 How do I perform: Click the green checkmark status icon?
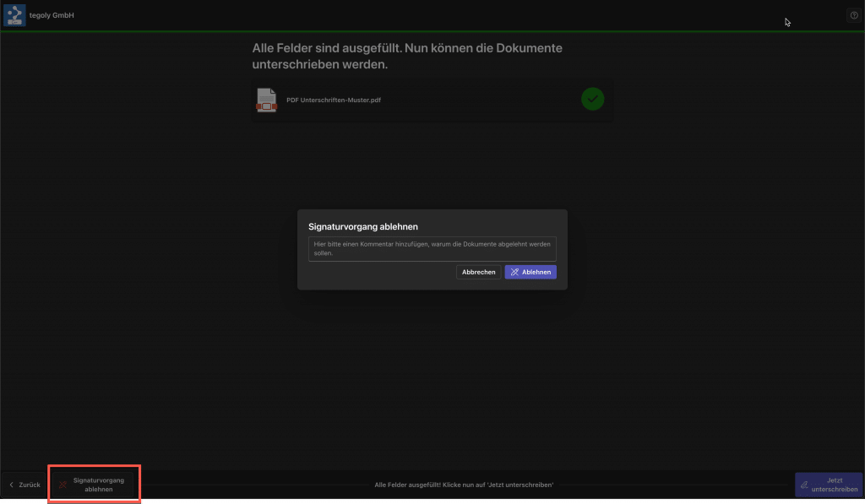(x=592, y=99)
